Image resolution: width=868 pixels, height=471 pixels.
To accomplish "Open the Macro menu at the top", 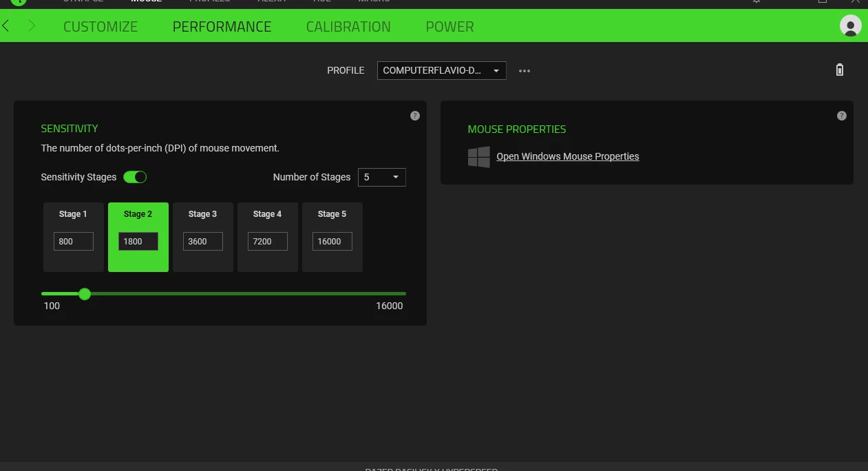I will tap(374, 1).
